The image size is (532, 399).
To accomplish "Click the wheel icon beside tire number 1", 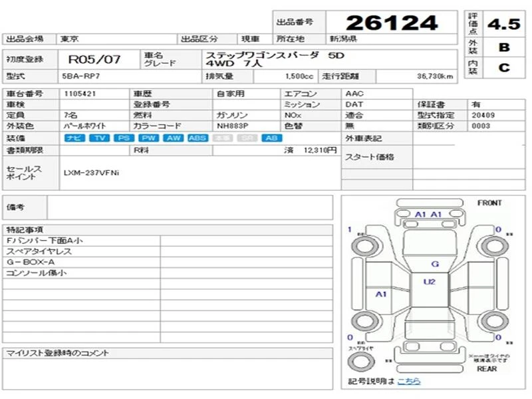I will (364, 245).
